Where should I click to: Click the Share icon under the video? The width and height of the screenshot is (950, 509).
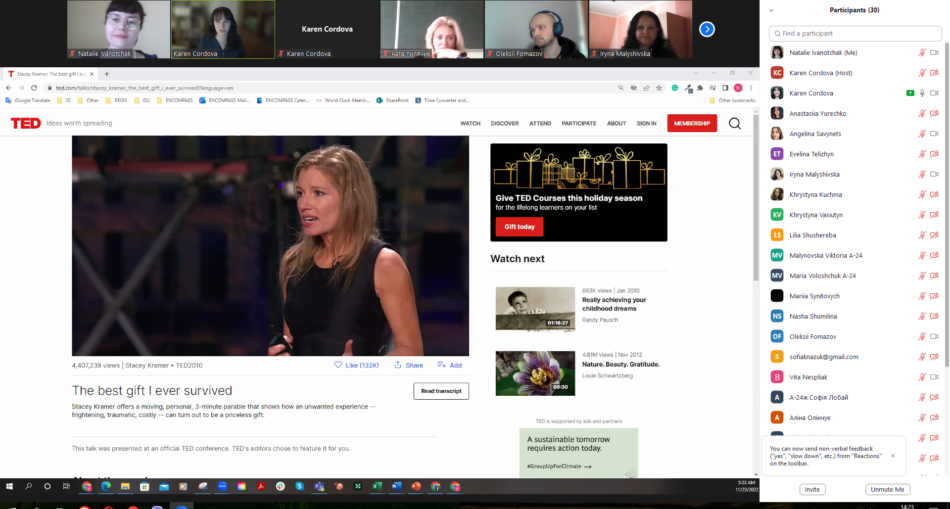click(x=398, y=365)
